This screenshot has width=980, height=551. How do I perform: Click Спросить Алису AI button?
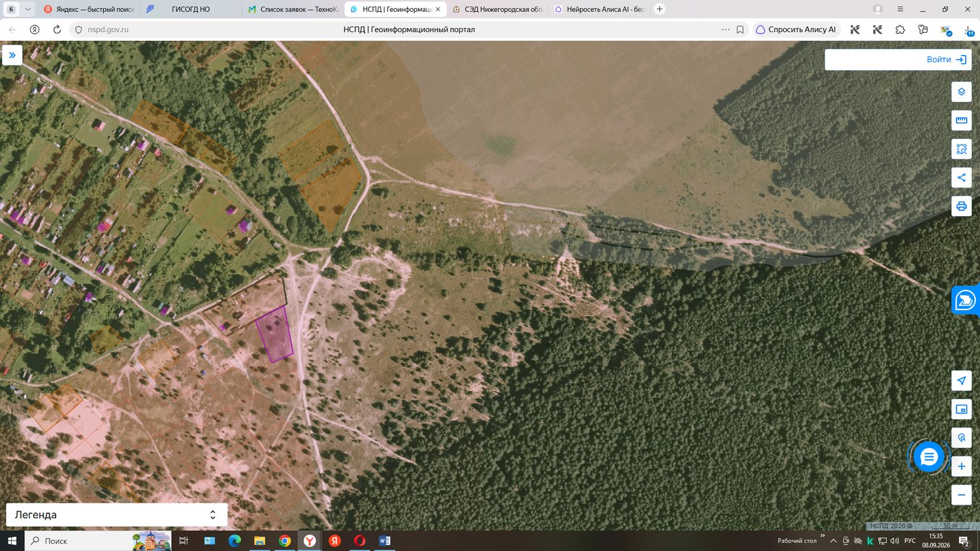coord(796,29)
